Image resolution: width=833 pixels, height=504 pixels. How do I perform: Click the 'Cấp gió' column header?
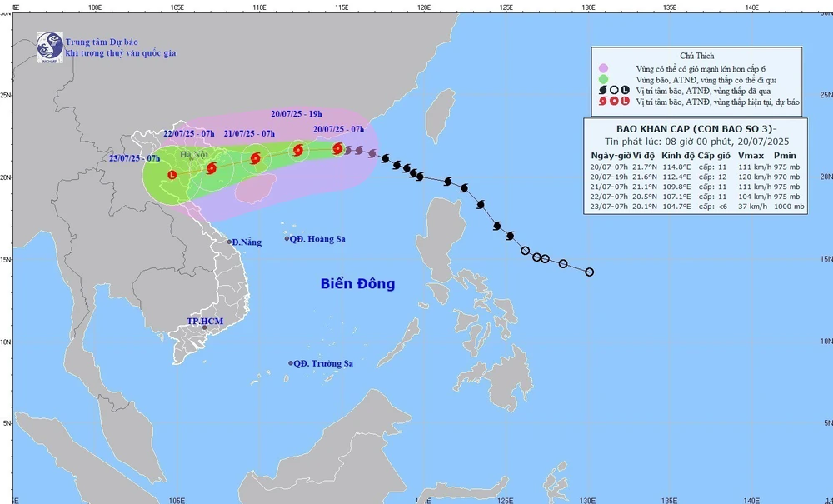(x=714, y=156)
